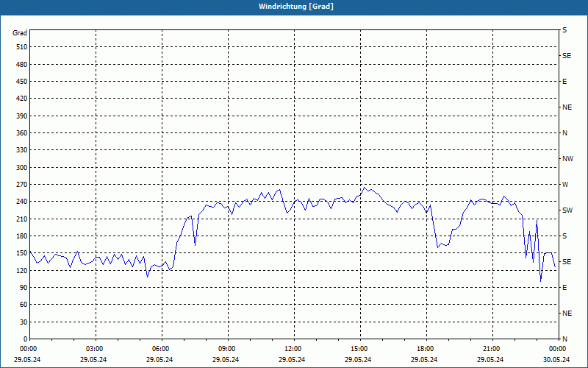Click the 450 value on left axis
This screenshot has height=368, width=588.
22,82
